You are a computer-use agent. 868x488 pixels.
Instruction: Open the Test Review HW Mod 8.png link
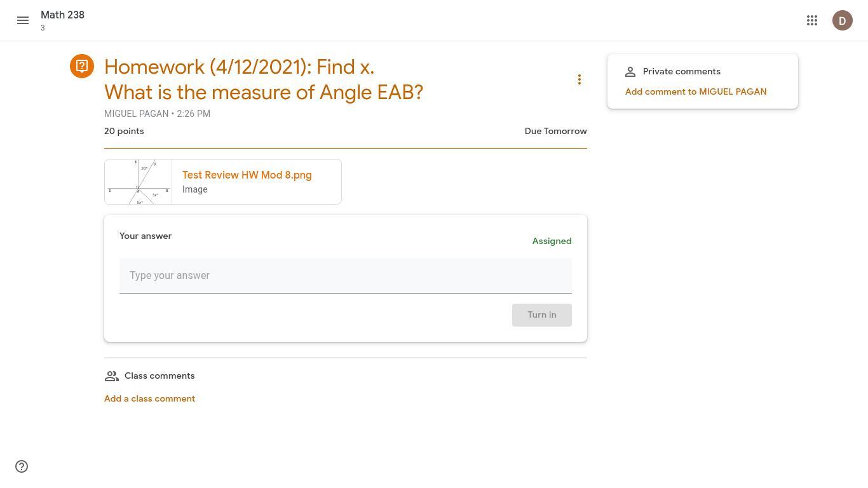pyautogui.click(x=247, y=175)
